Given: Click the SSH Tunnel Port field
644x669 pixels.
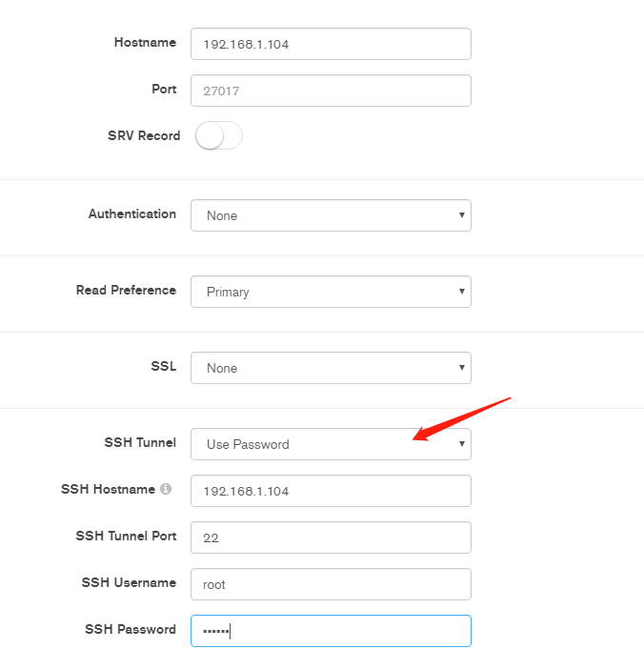Looking at the screenshot, I should coord(331,537).
